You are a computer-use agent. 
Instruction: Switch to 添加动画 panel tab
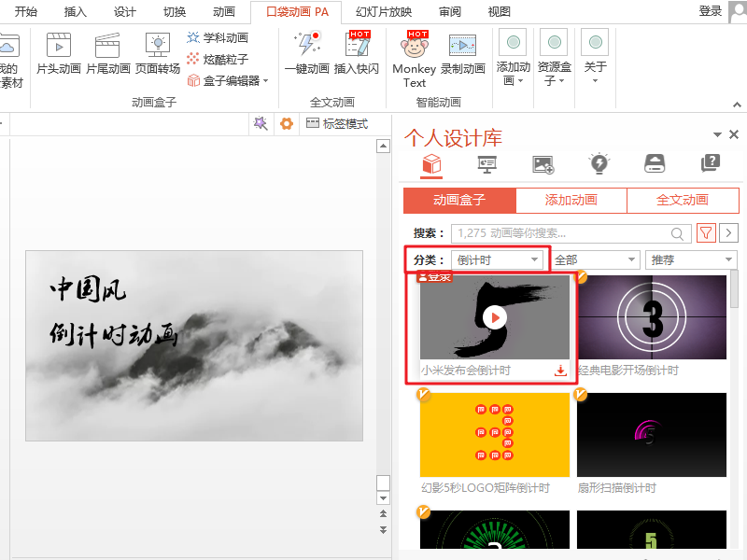pyautogui.click(x=571, y=200)
